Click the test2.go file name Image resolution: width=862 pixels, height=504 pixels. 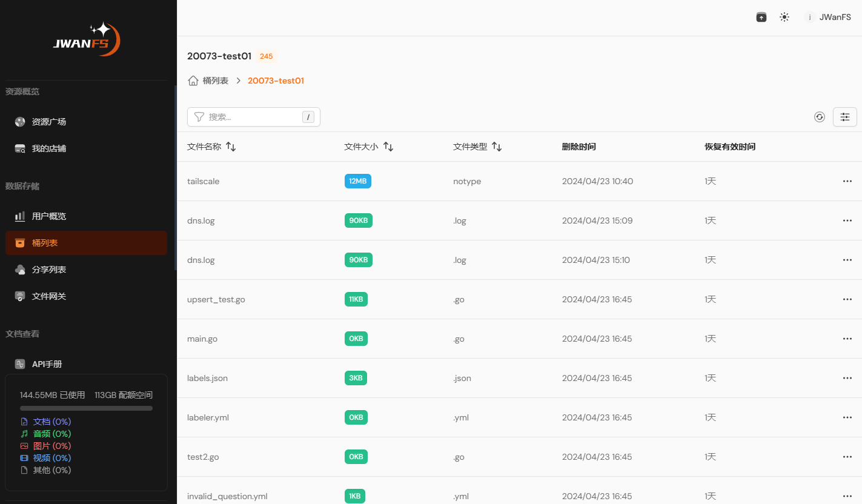202,457
